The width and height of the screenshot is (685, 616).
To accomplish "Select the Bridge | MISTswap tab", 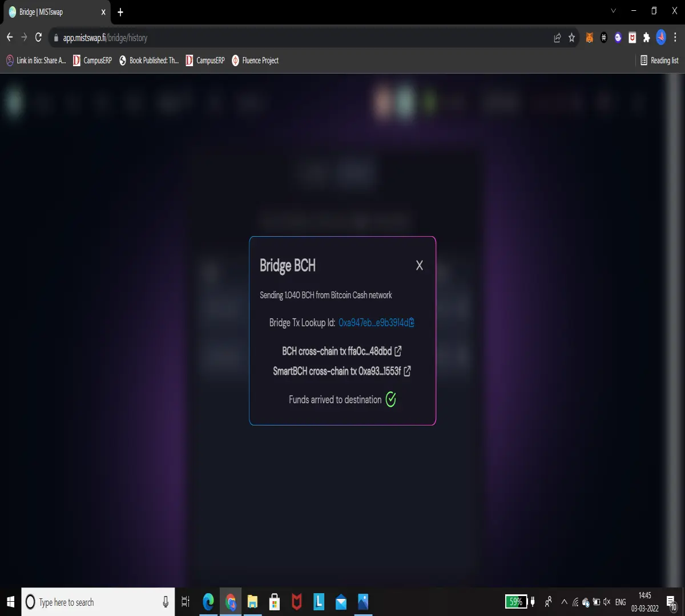I will [x=57, y=12].
